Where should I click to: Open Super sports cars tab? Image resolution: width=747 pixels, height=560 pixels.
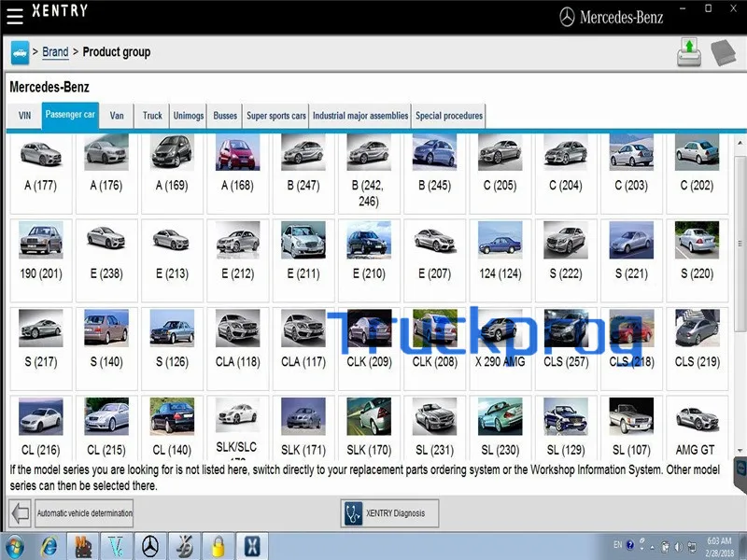point(275,116)
